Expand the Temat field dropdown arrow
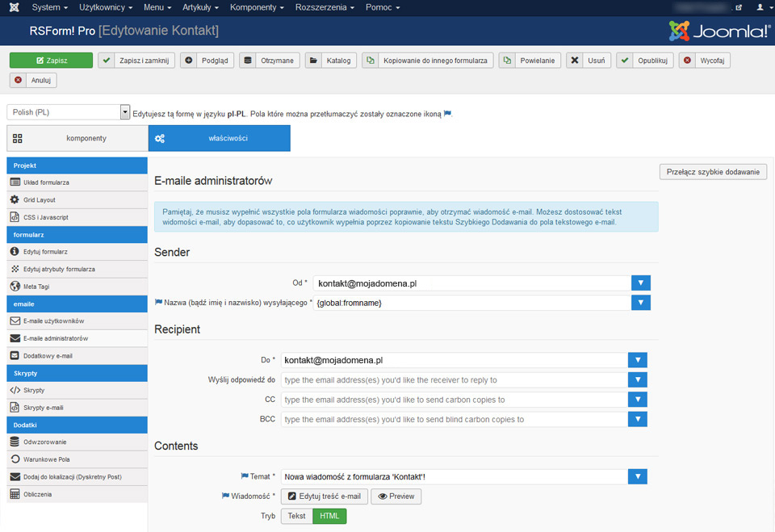The image size is (775, 532). pos(638,476)
